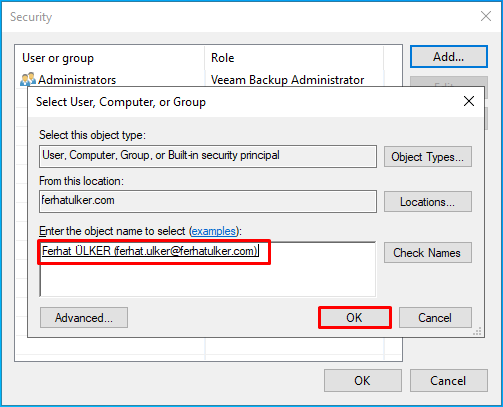Click Check Names button
Image resolution: width=503 pixels, height=407 pixels.
428,253
